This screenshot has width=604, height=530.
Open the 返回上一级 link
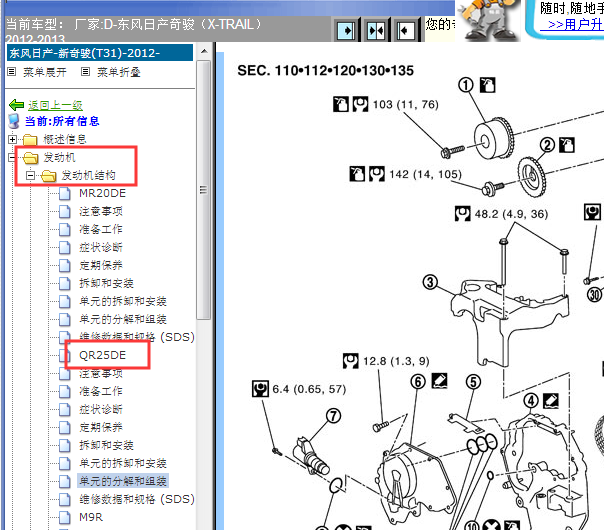point(55,105)
